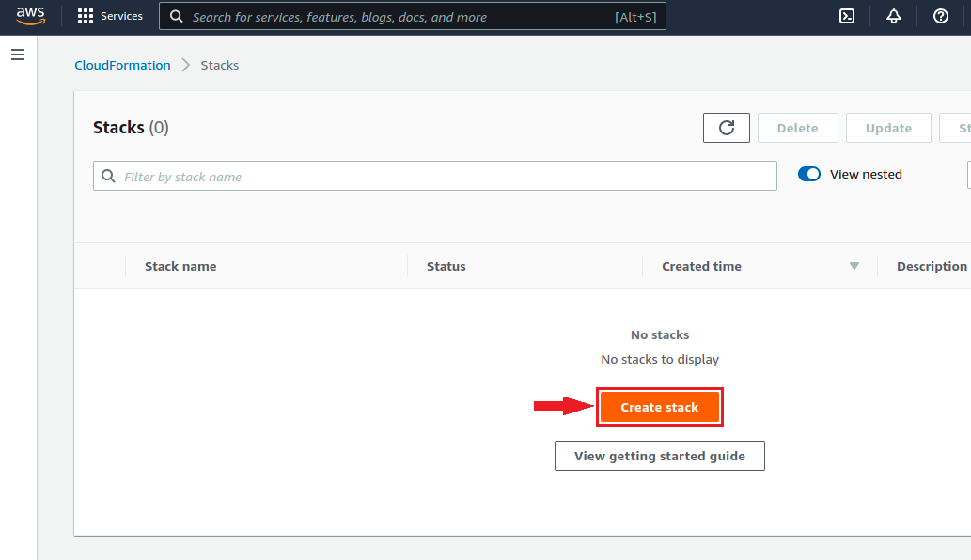Viewport: 971px width, 560px height.
Task: Toggle the View nested switch
Action: pyautogui.click(x=808, y=174)
